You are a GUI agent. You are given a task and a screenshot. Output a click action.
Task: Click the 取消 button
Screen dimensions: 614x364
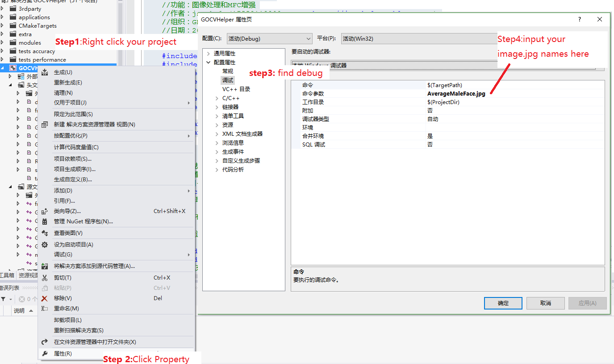tap(545, 303)
